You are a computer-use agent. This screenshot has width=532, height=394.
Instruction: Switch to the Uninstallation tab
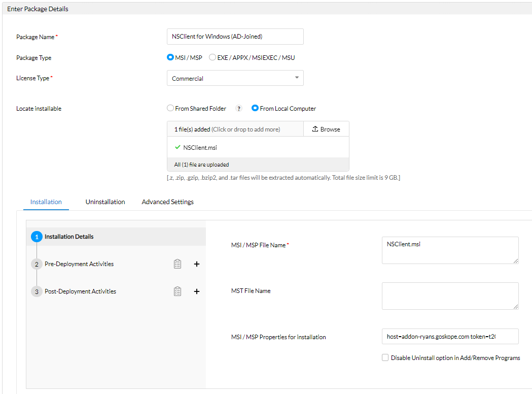tap(105, 202)
